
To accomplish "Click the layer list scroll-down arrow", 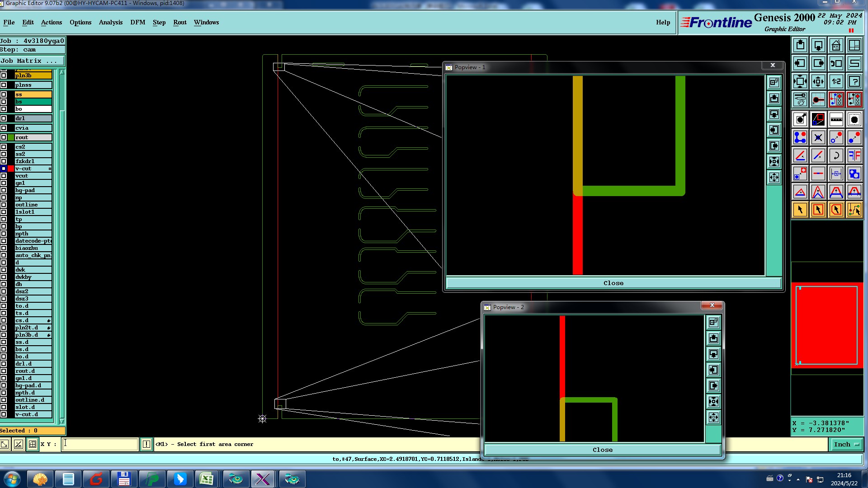I will pos(62,421).
